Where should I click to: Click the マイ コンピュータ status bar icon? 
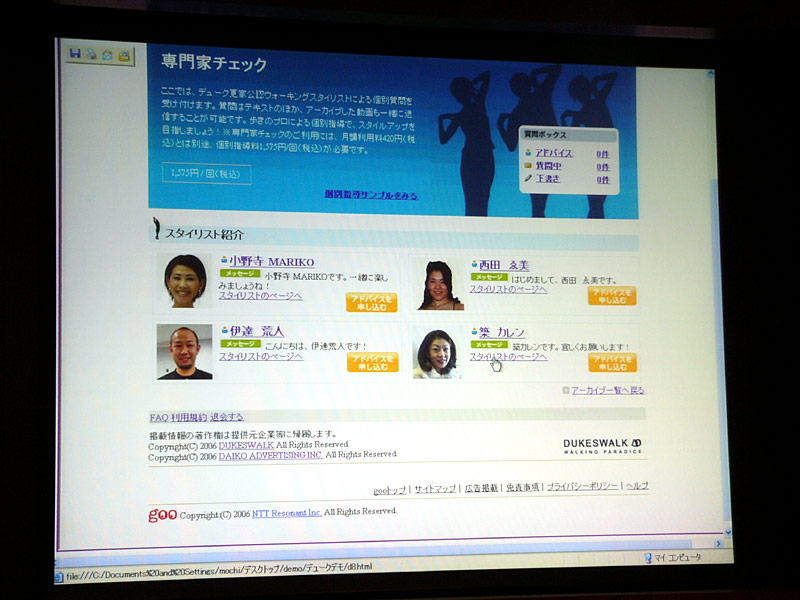[648, 557]
